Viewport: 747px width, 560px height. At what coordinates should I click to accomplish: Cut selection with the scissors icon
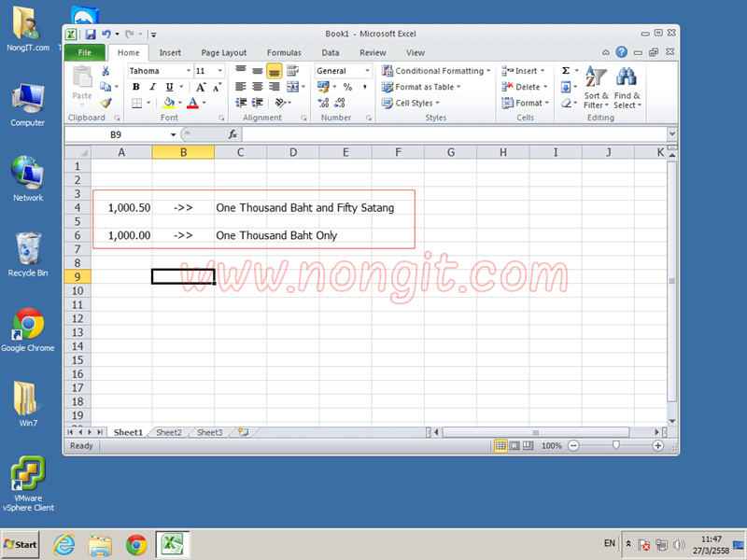106,71
